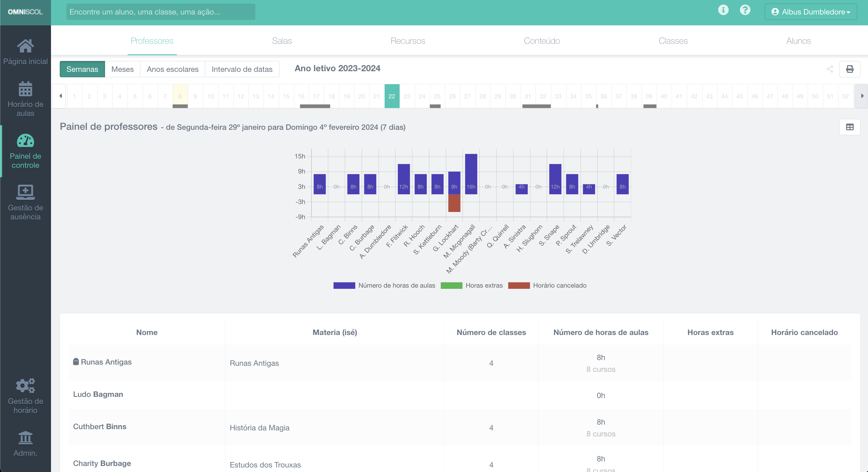Viewport: 868px width, 472px height.
Task: Open Albus Dumbledore user dropdown
Action: tap(811, 12)
